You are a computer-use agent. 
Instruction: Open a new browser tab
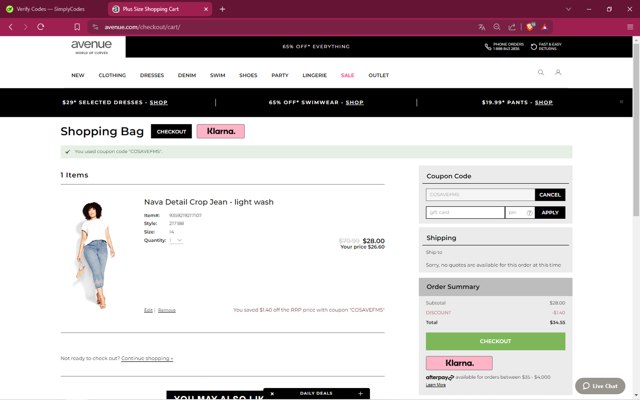point(222,9)
